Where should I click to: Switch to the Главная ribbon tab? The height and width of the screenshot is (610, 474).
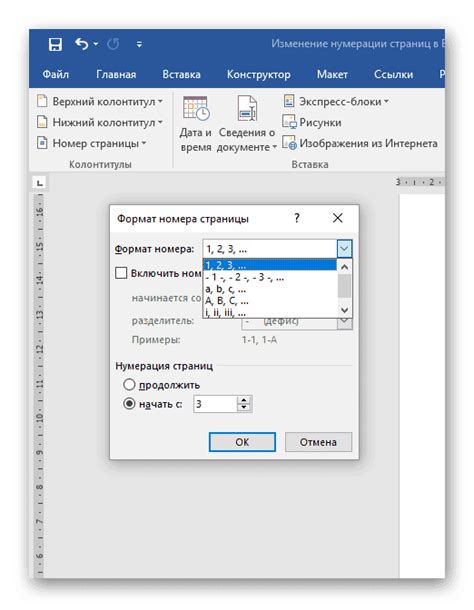click(116, 74)
